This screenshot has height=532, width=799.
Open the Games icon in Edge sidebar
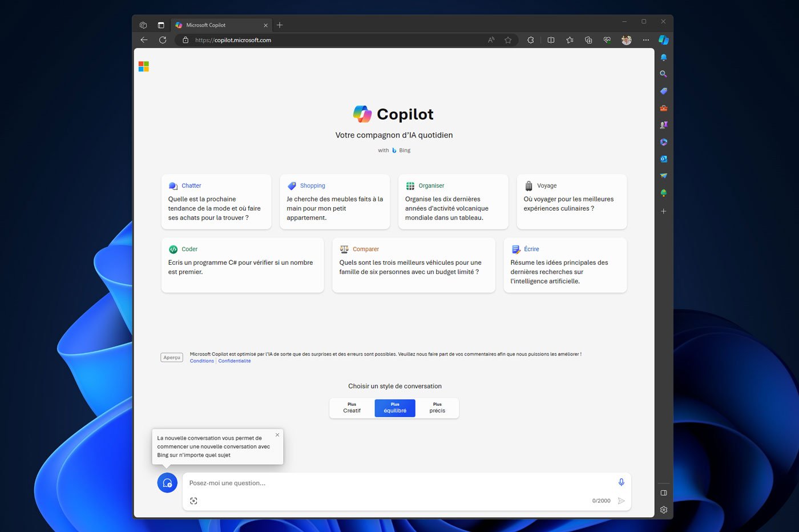point(663,125)
